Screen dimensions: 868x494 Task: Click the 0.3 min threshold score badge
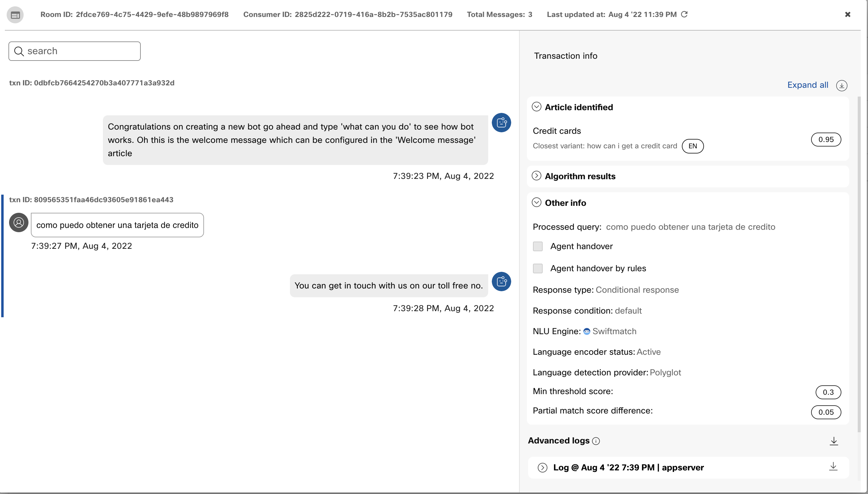(x=828, y=392)
